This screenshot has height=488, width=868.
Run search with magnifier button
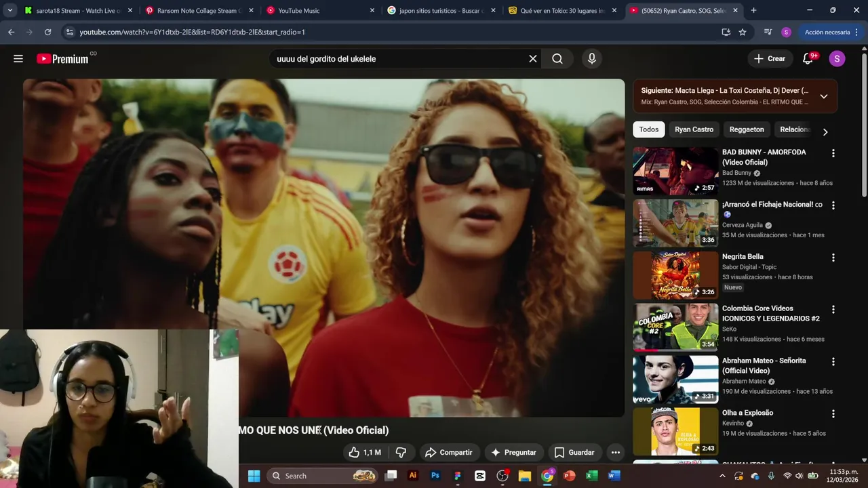pos(557,59)
